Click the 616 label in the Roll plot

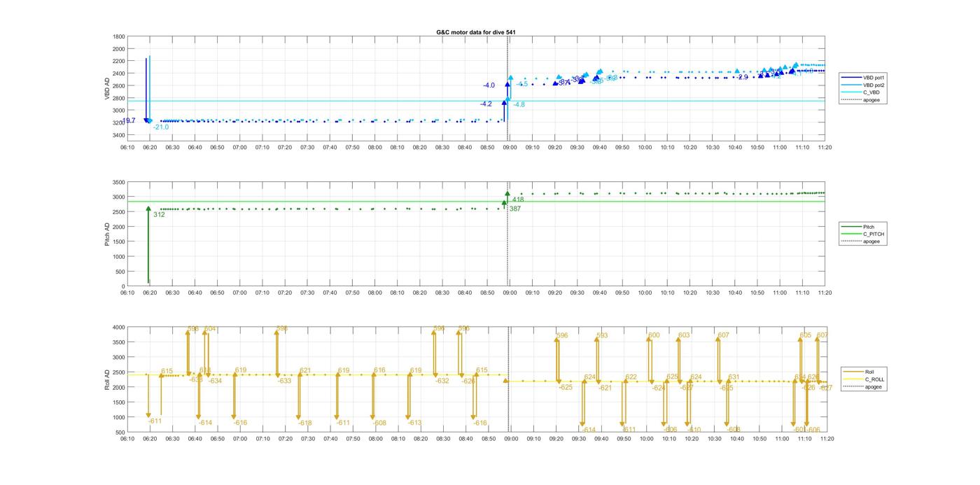379,370
